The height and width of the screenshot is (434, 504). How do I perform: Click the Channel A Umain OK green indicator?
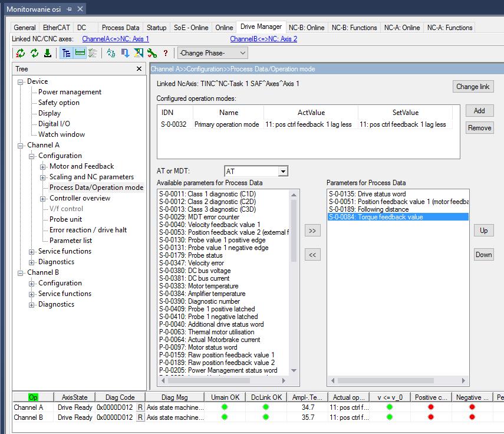225,407
